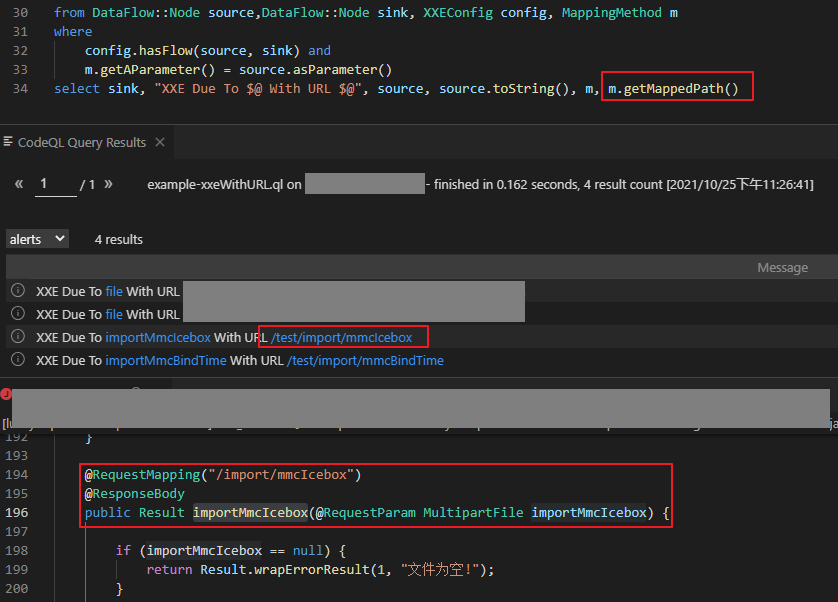This screenshot has width=838, height=602.
Task: Click the info icon of the first file result
Action: point(18,290)
